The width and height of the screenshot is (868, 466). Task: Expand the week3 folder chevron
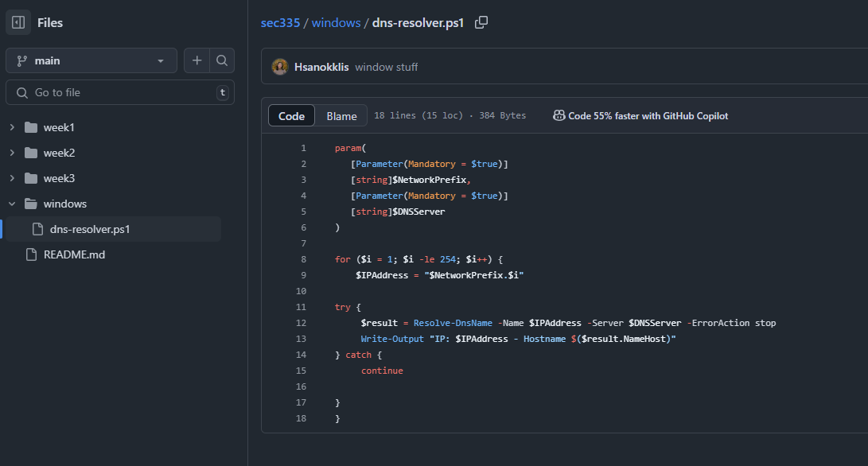click(x=12, y=178)
